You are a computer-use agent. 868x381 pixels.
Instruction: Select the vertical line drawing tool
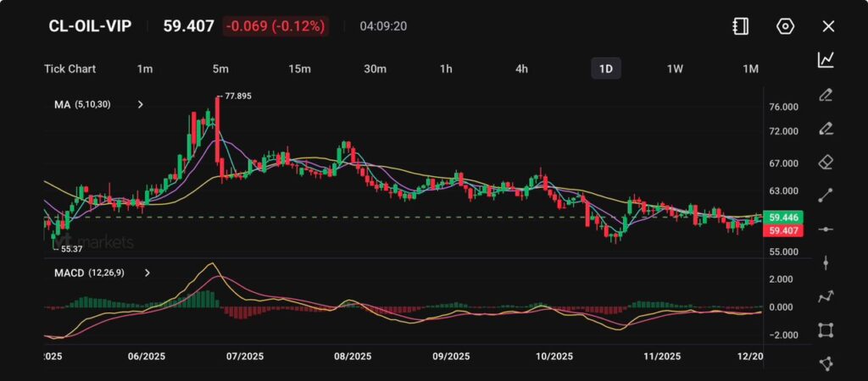[x=826, y=262]
